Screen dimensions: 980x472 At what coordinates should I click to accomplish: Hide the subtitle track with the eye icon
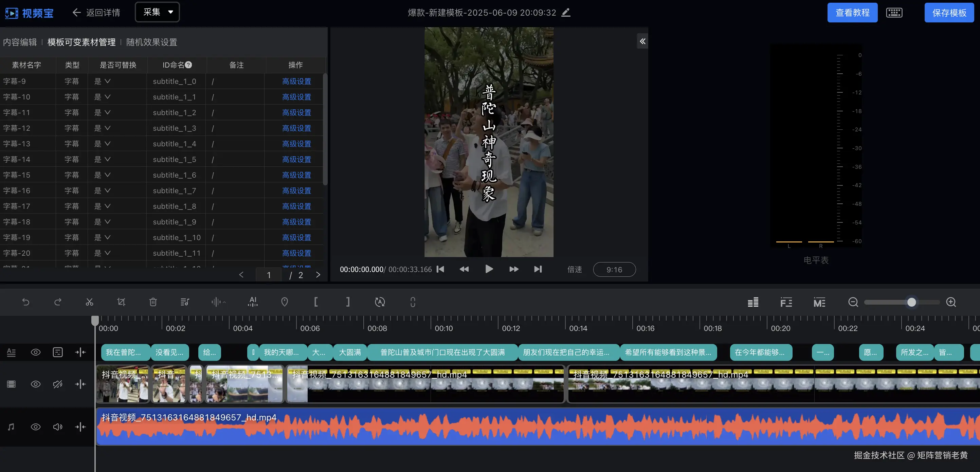[35, 352]
